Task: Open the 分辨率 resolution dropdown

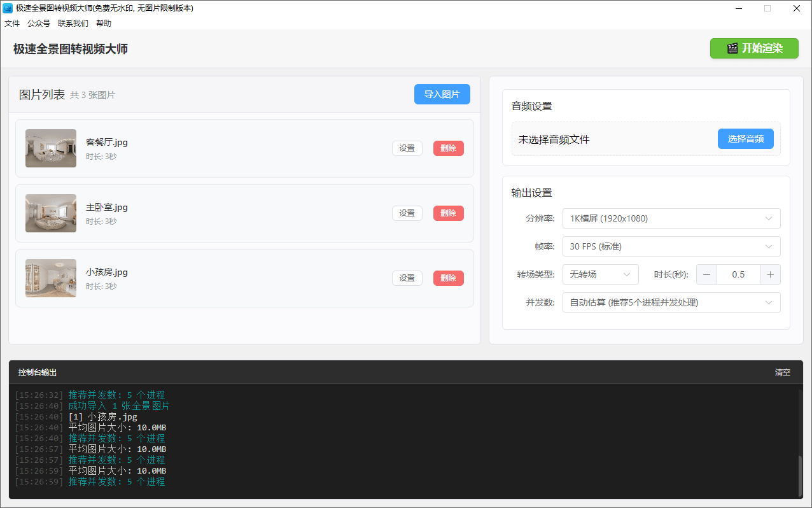Action: tap(671, 218)
